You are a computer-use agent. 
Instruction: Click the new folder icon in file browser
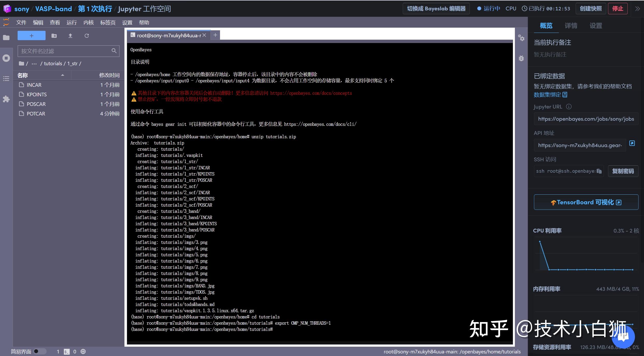coord(54,36)
